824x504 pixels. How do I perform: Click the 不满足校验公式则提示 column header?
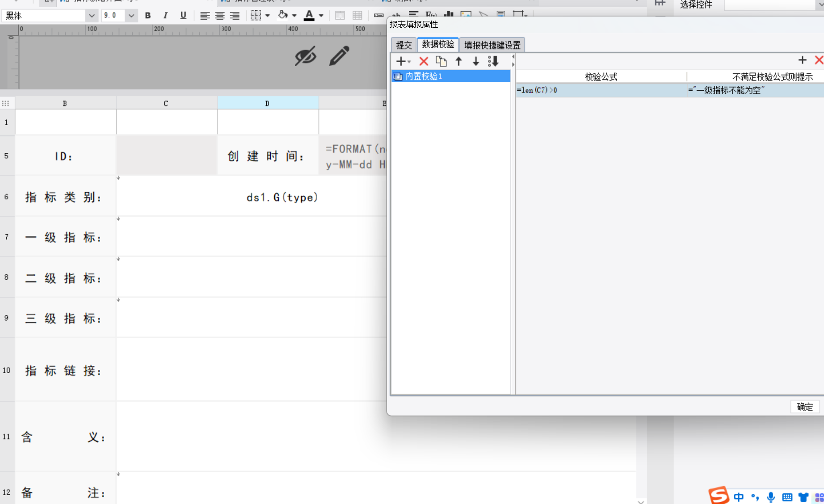pyautogui.click(x=772, y=77)
